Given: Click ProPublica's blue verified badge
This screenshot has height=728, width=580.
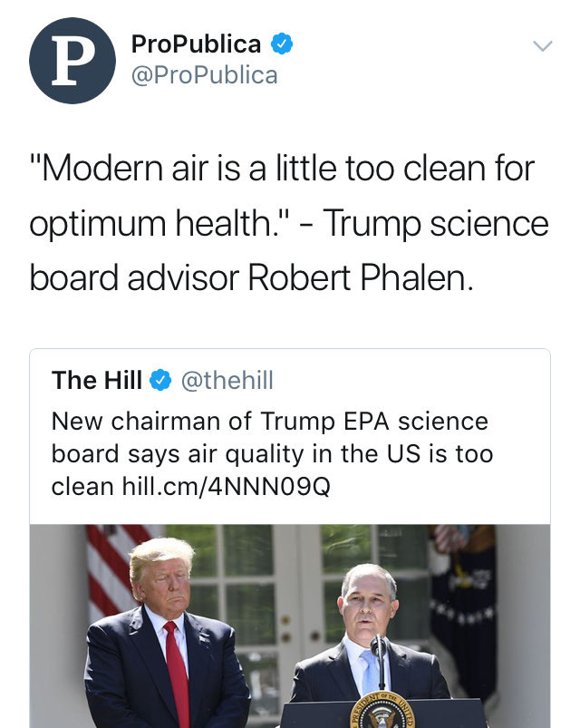Looking at the screenshot, I should coord(282,43).
